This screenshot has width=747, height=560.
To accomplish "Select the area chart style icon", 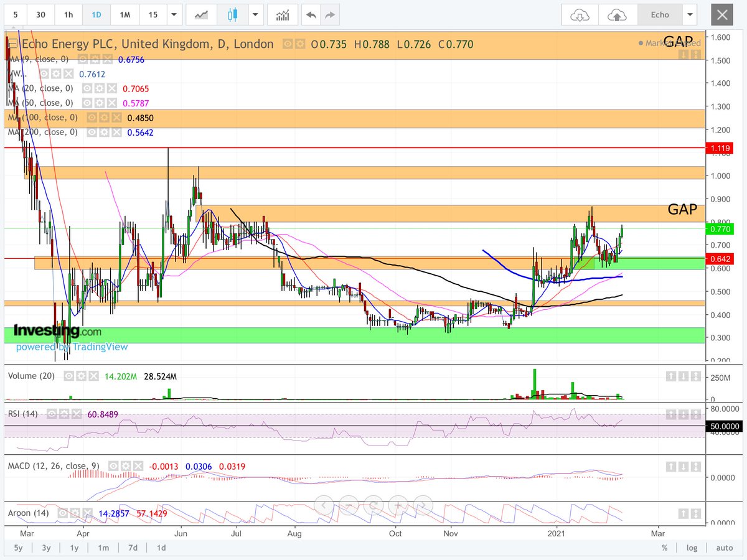I will tap(200, 14).
